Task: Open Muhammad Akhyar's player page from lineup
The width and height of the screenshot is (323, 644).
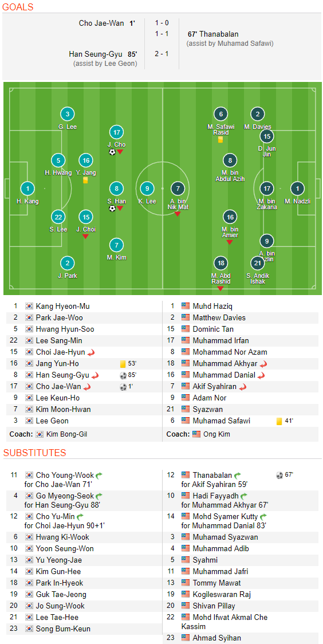Action: pos(225,363)
